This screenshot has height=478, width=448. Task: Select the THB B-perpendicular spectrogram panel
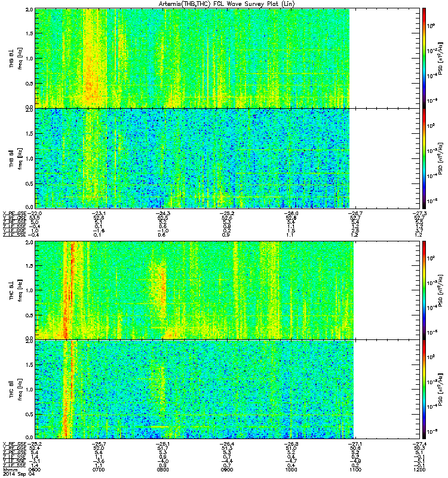[228, 58]
